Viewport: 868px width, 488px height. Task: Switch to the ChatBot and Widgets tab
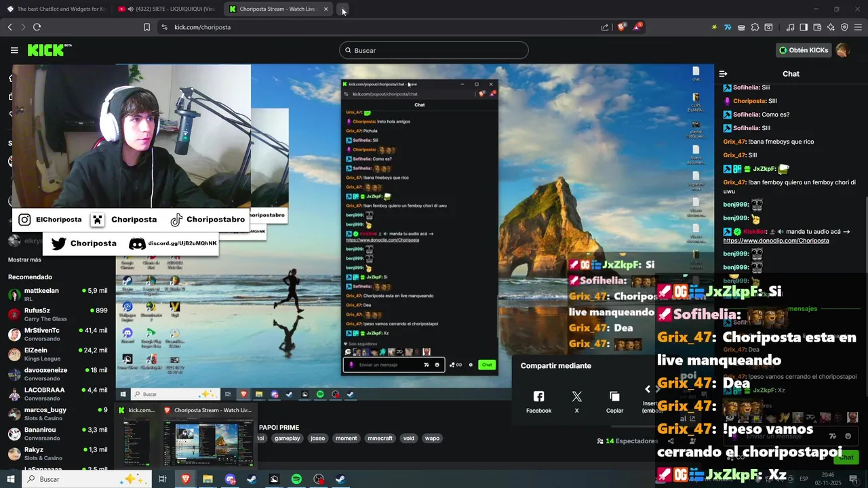pyautogui.click(x=57, y=9)
